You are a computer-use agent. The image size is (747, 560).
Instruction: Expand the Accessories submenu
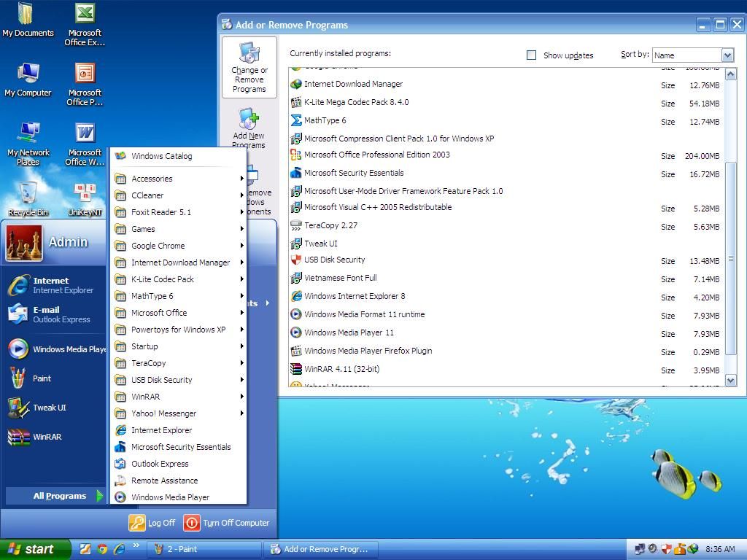[179, 179]
